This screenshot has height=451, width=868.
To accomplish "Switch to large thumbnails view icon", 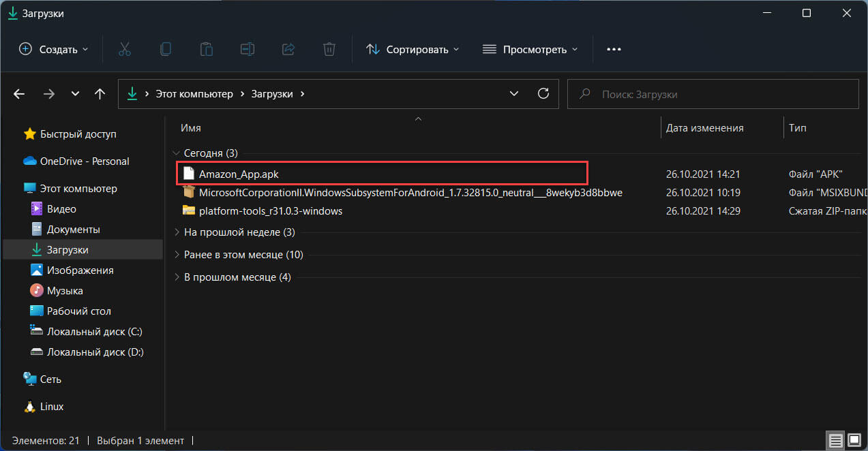I will (853, 439).
